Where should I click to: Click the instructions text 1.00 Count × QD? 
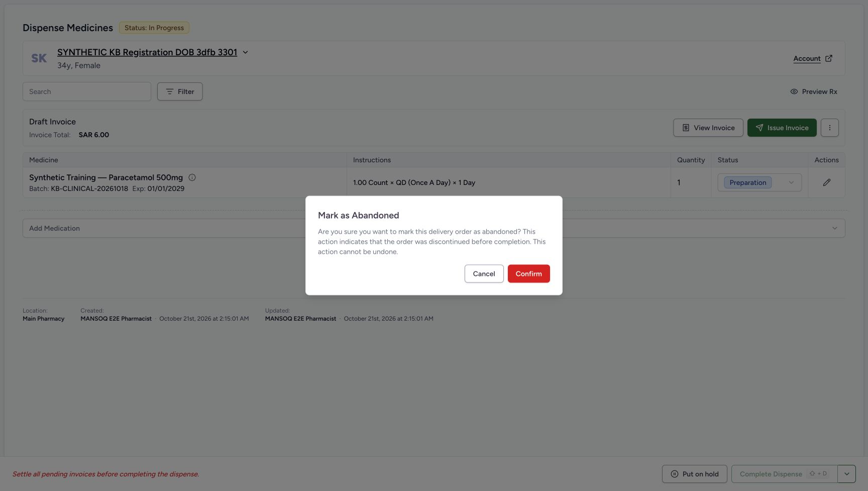pos(414,182)
